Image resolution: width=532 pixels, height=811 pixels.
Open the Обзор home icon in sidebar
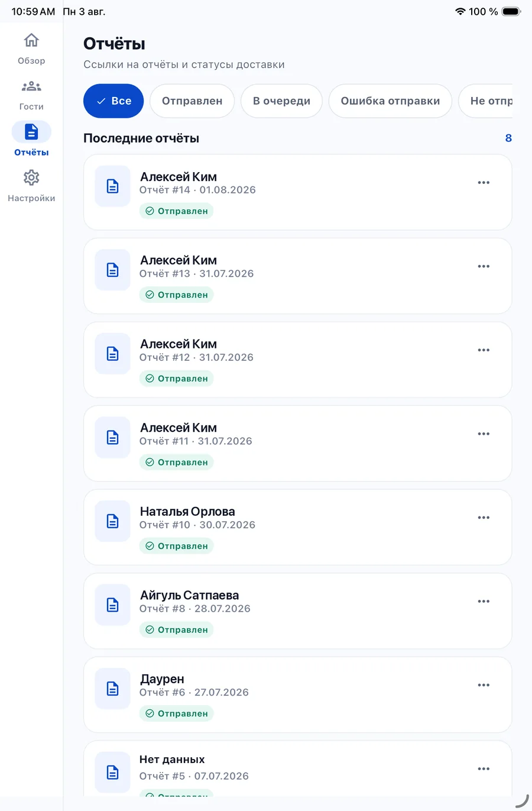click(31, 40)
